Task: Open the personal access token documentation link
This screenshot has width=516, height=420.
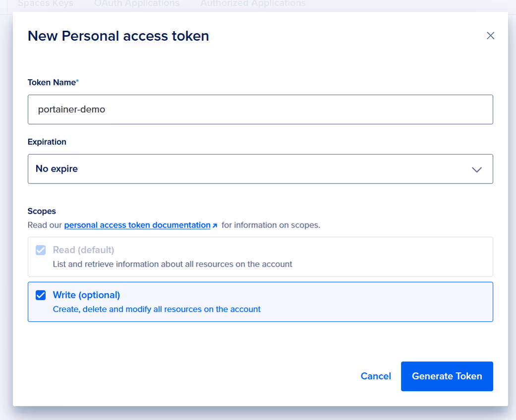Action: coord(137,225)
